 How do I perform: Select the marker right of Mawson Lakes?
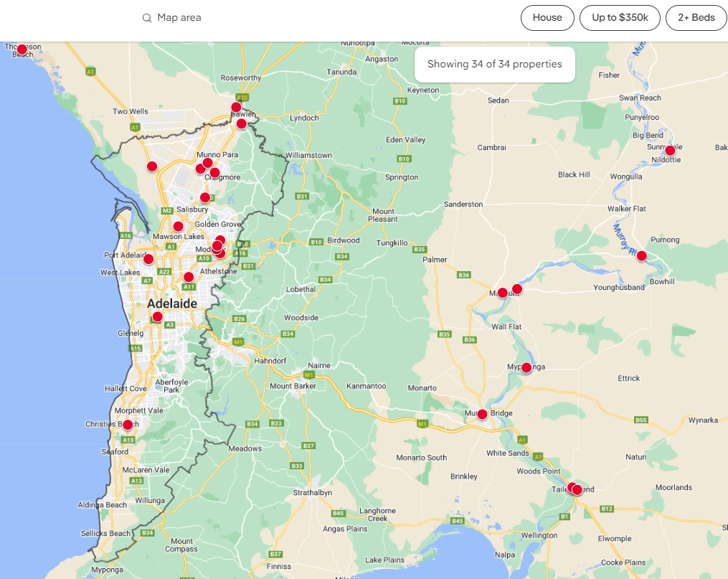(x=178, y=227)
